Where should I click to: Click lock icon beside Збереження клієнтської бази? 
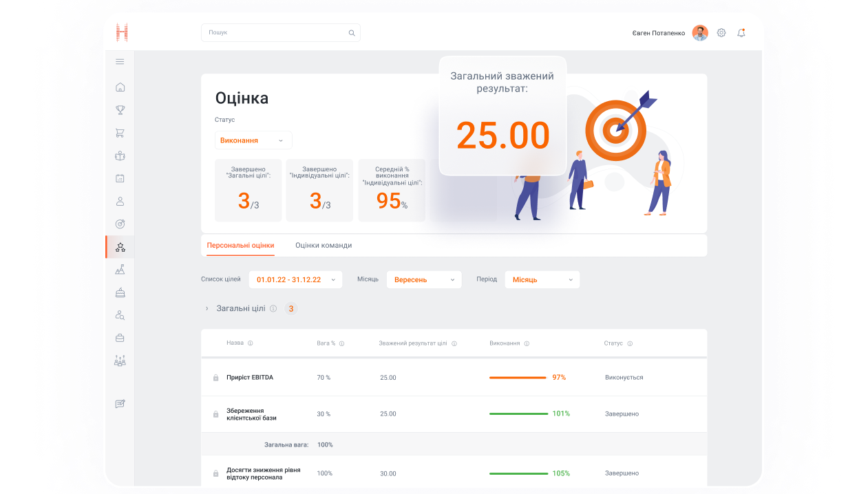[215, 414]
